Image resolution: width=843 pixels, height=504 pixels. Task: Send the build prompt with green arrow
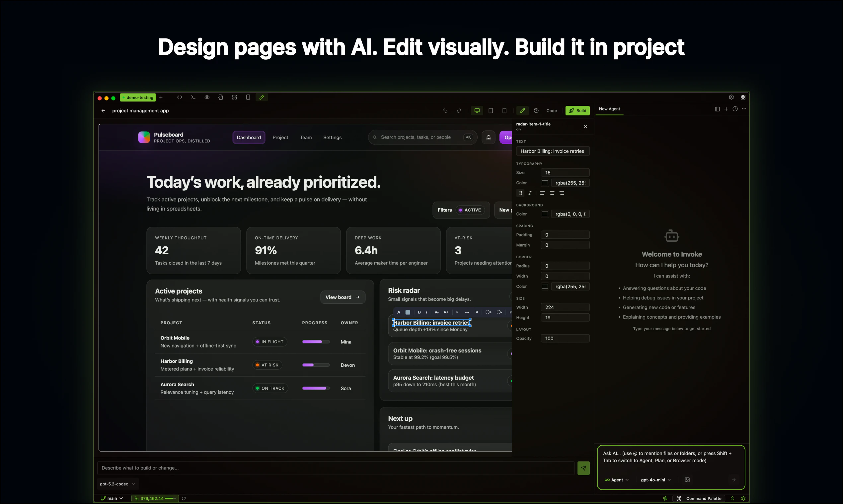tap(583, 468)
